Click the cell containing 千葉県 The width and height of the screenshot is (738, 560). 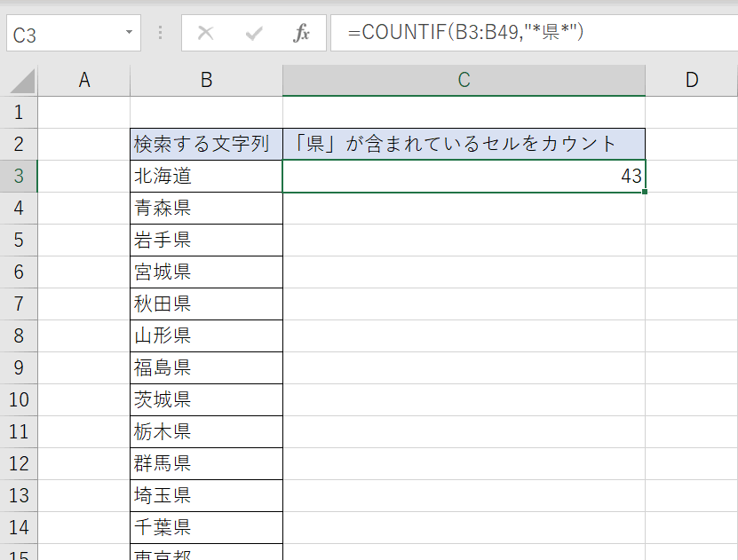206,527
